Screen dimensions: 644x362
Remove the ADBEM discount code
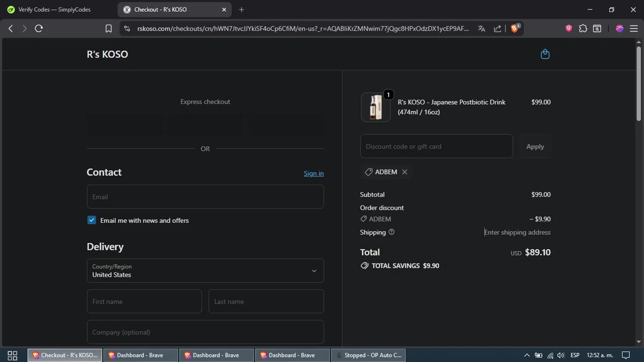coord(404,172)
